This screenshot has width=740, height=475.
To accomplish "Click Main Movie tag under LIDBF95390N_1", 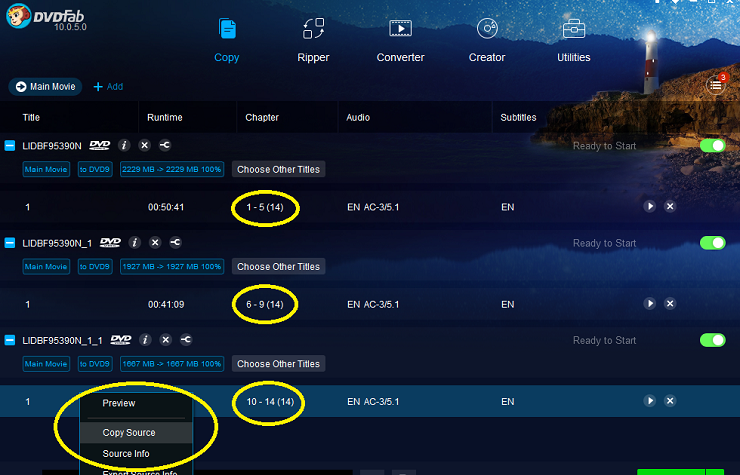I will point(46,267).
